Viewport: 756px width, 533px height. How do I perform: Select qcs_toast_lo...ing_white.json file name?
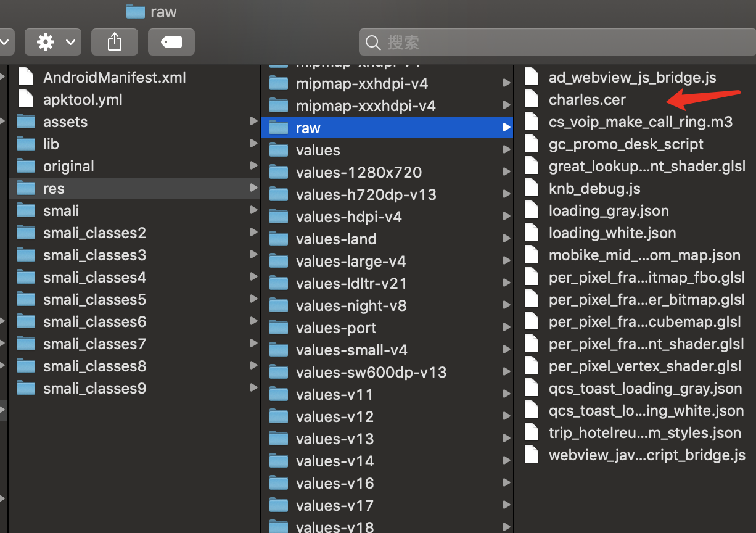point(646,410)
